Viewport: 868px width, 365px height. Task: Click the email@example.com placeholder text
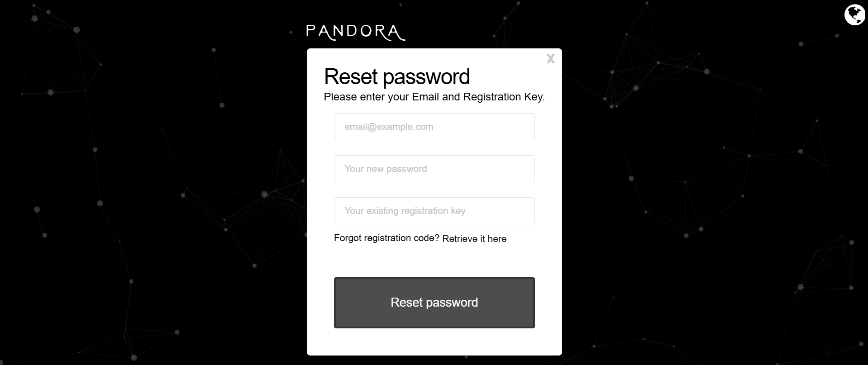tap(389, 127)
